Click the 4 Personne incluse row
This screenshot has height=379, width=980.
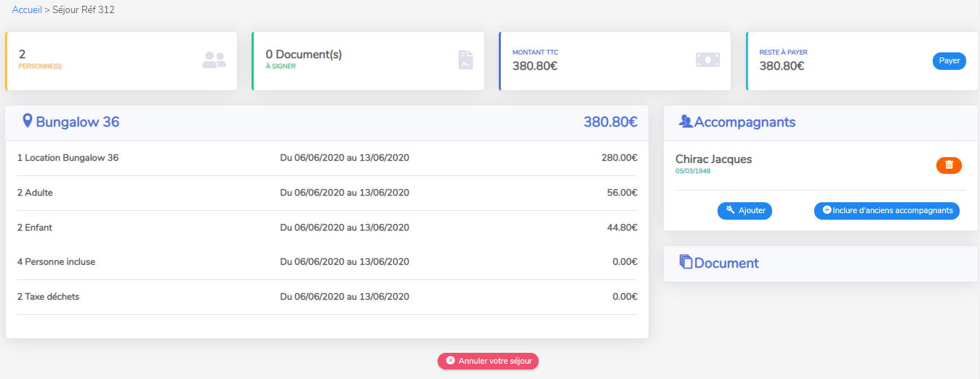pyautogui.click(x=56, y=262)
